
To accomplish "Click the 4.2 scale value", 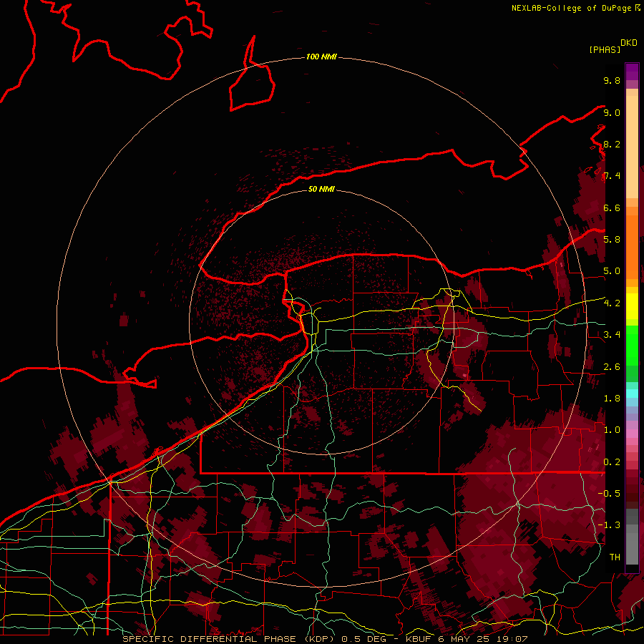I will pyautogui.click(x=612, y=303).
